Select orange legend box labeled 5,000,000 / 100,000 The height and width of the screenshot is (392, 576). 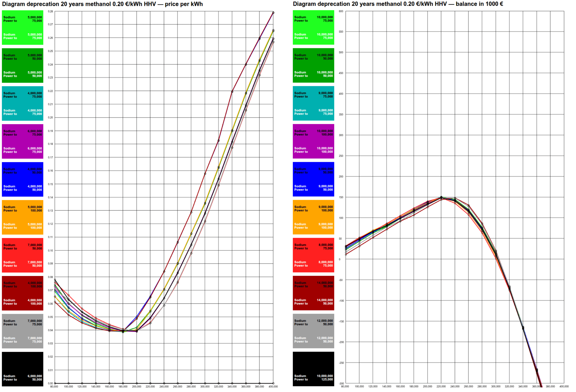pos(23,217)
